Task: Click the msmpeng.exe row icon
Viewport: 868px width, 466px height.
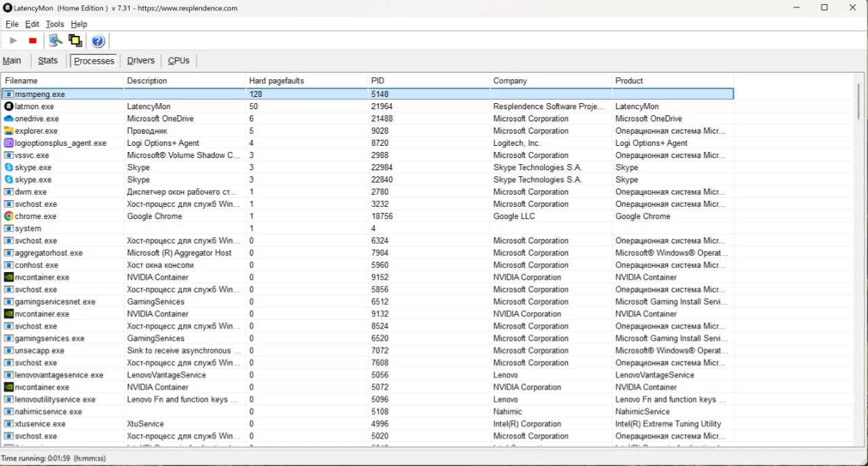Action: (x=9, y=94)
